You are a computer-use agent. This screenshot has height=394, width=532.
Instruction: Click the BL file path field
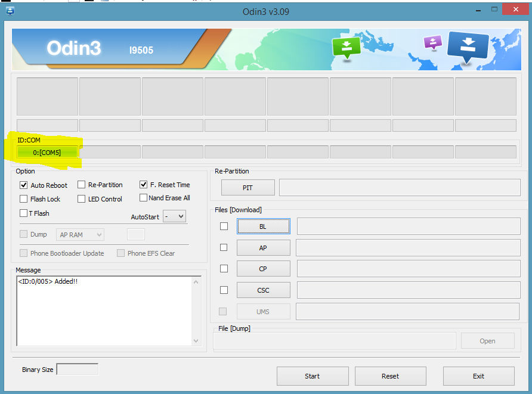click(409, 226)
